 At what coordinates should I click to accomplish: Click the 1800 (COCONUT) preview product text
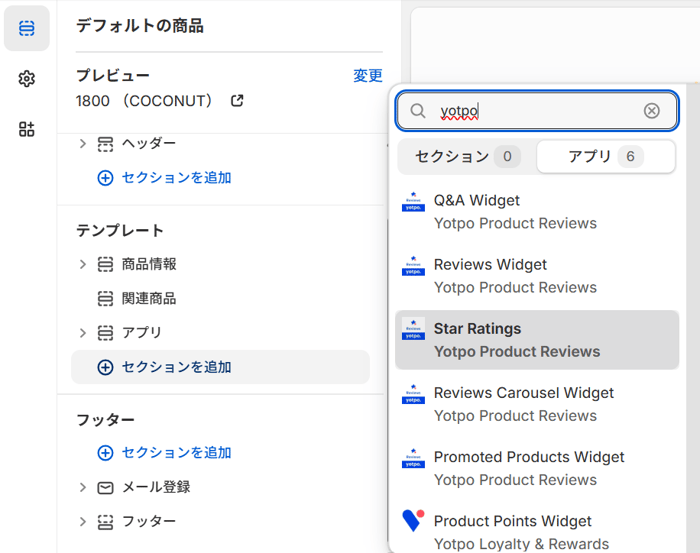[x=144, y=101]
